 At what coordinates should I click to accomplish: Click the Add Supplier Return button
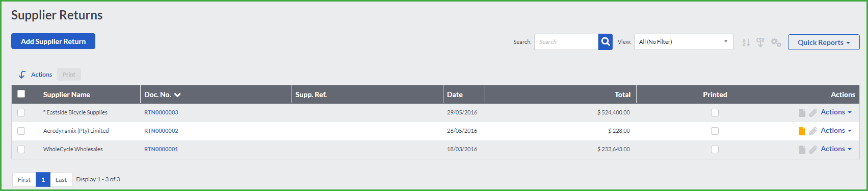pos(53,41)
